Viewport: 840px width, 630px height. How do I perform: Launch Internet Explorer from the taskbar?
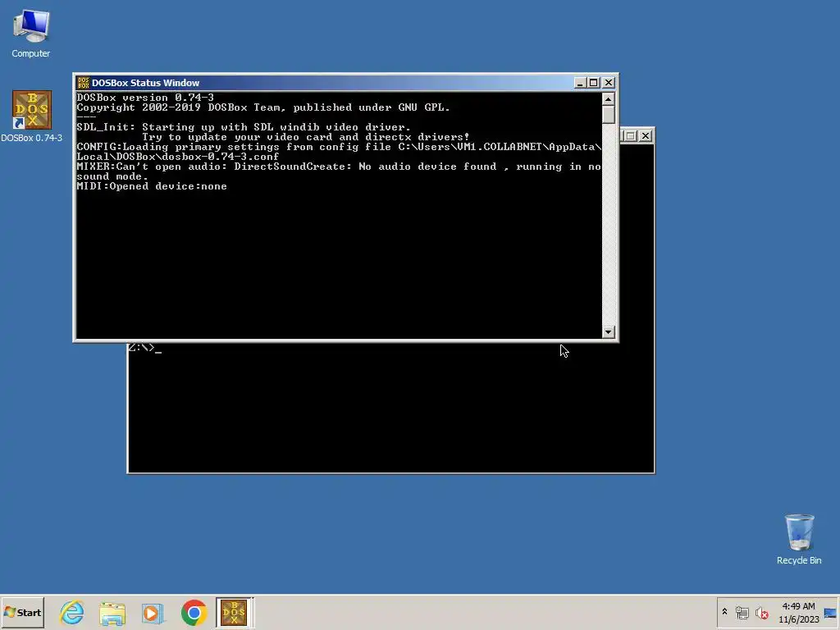(x=72, y=612)
